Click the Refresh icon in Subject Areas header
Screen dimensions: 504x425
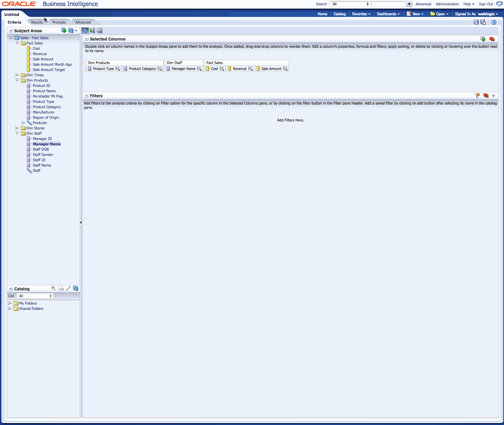71,30
